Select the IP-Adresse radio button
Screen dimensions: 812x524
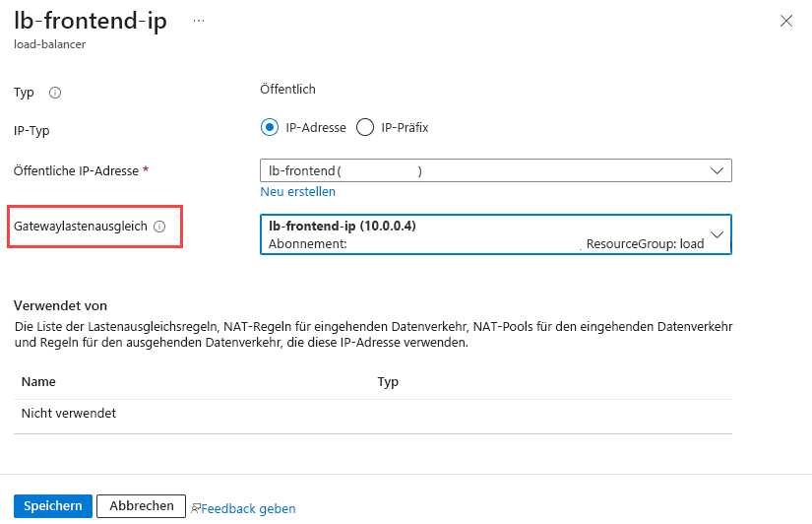click(270, 127)
